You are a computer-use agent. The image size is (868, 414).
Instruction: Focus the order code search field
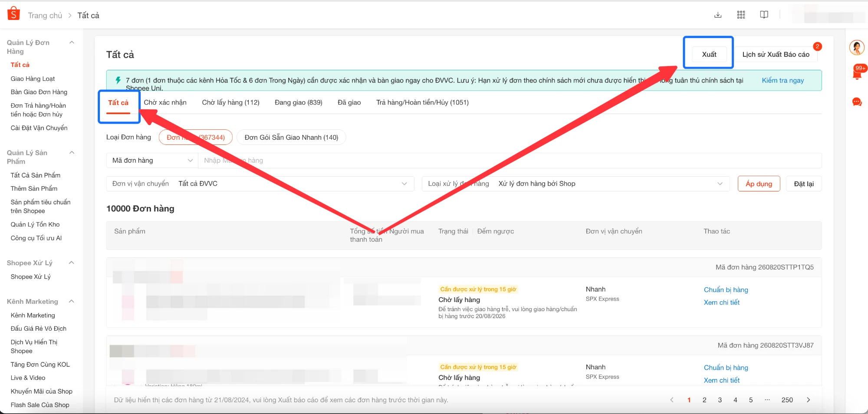tap(510, 161)
